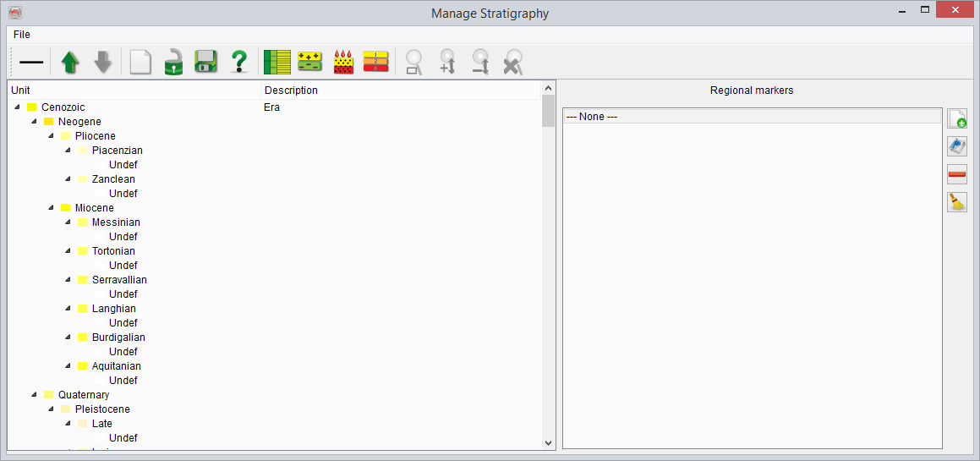
Task: Click the scrollbar down arrow in unit tree
Action: tap(548, 442)
